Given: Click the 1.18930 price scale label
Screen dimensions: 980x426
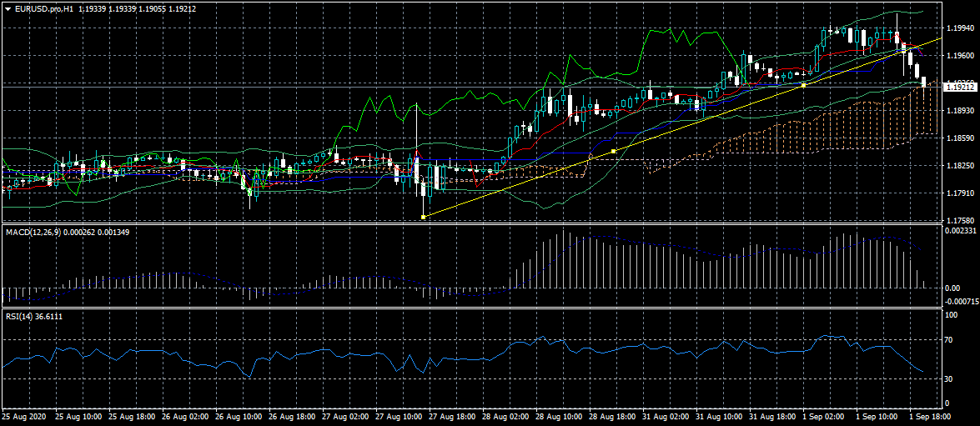Looking at the screenshot, I should [x=959, y=111].
